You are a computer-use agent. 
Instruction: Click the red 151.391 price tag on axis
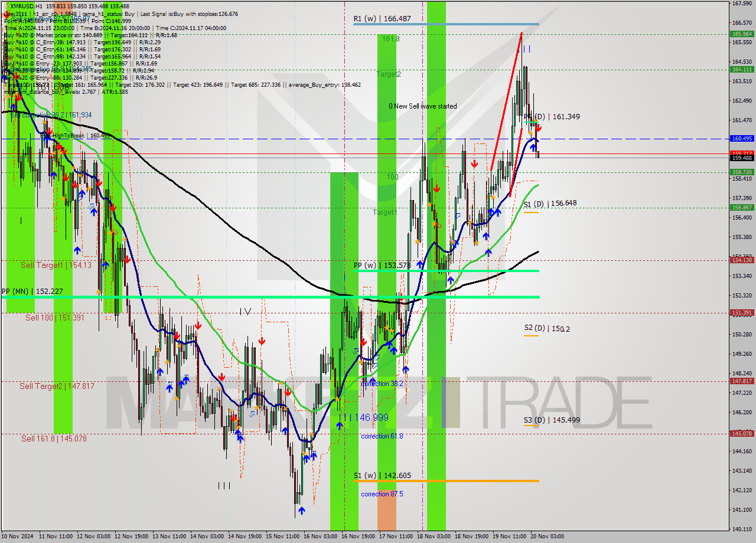[742, 312]
